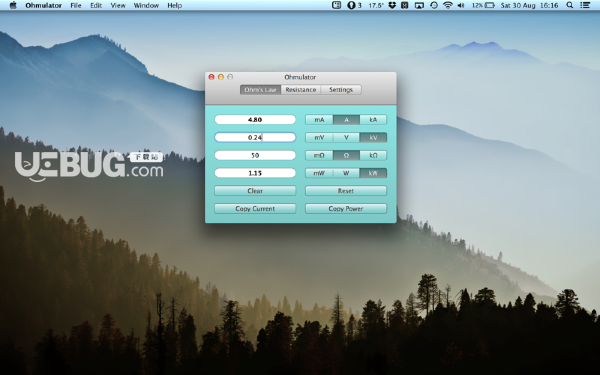
Task: Select the Ω resistance unit
Action: (346, 155)
